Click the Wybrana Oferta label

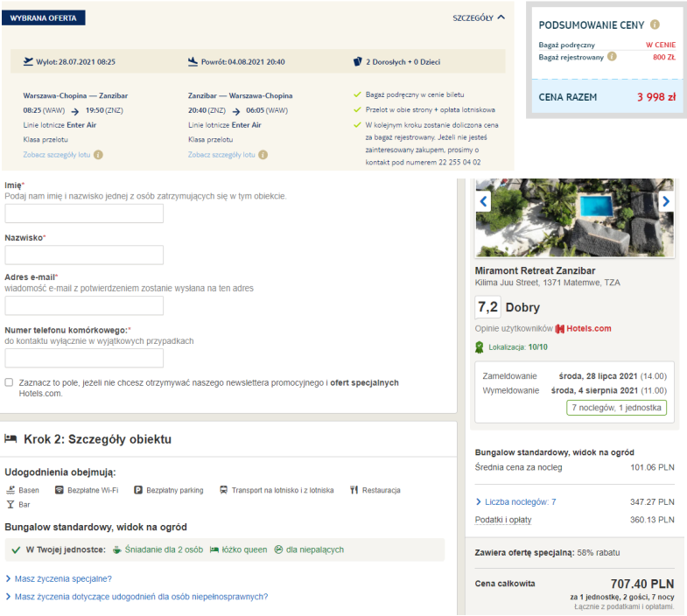[44, 18]
